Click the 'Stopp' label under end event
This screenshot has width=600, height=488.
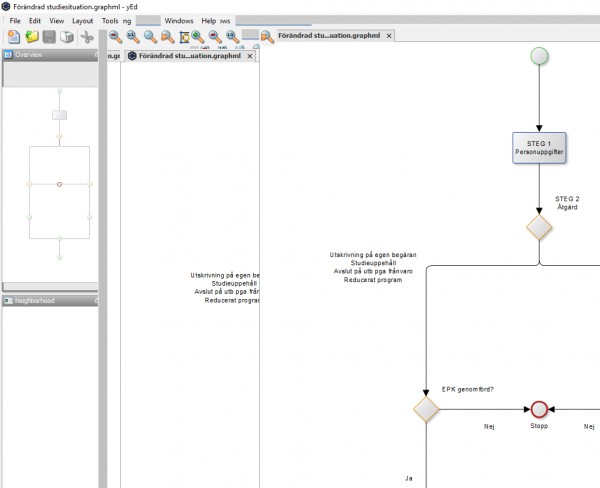539,426
